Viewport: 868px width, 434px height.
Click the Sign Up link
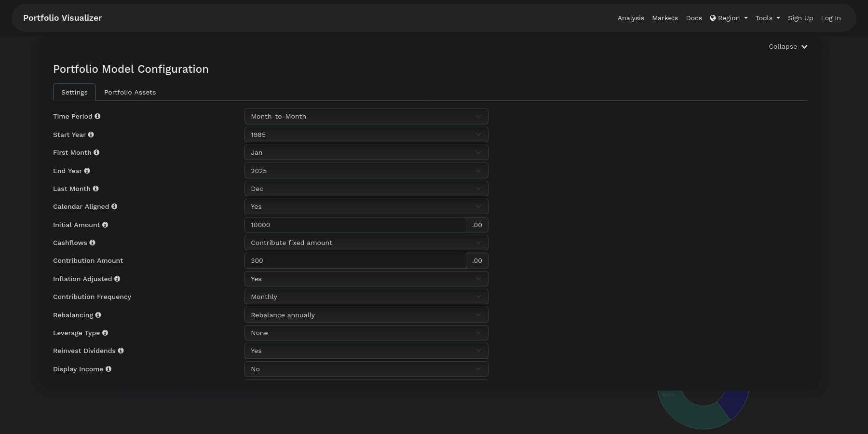[x=800, y=18]
